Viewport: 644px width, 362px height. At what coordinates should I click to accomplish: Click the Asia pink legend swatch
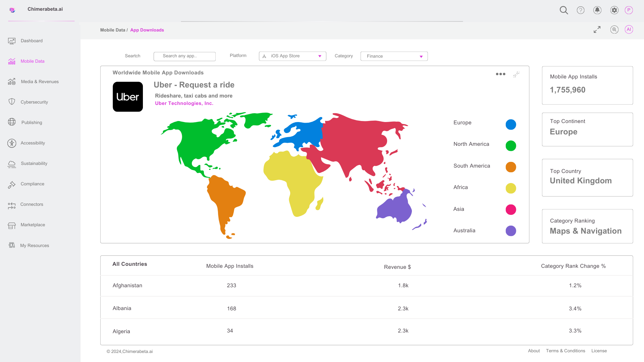coord(511,209)
